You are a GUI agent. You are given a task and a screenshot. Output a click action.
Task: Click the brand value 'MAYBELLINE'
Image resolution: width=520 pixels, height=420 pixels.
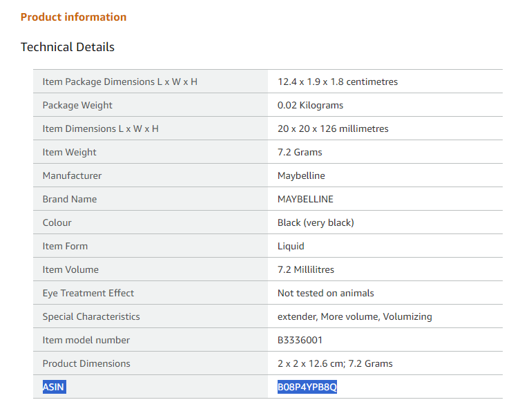click(x=305, y=199)
